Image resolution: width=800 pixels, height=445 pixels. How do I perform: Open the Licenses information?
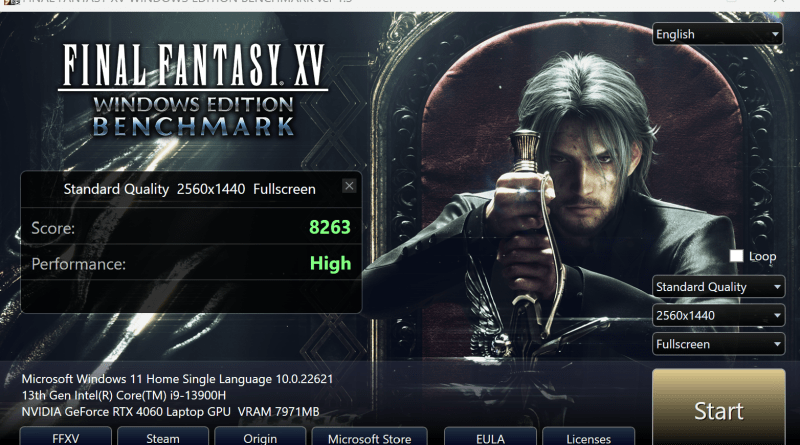pyautogui.click(x=588, y=437)
